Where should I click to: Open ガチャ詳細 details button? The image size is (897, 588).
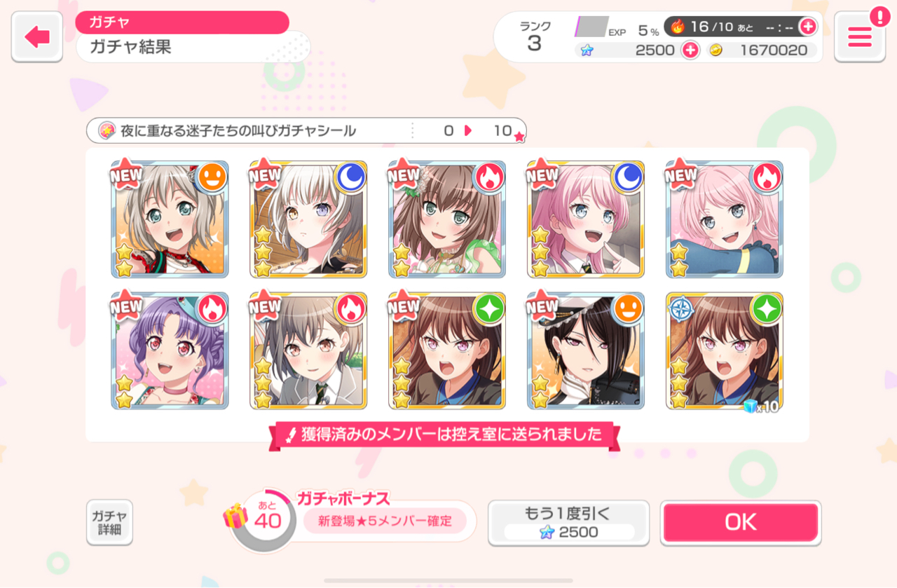pyautogui.click(x=109, y=523)
